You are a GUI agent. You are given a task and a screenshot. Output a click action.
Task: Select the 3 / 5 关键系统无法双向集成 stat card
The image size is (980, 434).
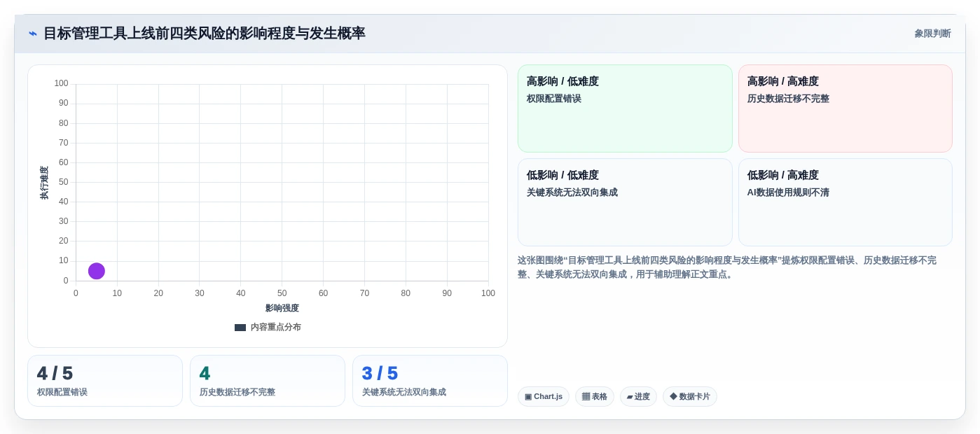click(x=430, y=381)
